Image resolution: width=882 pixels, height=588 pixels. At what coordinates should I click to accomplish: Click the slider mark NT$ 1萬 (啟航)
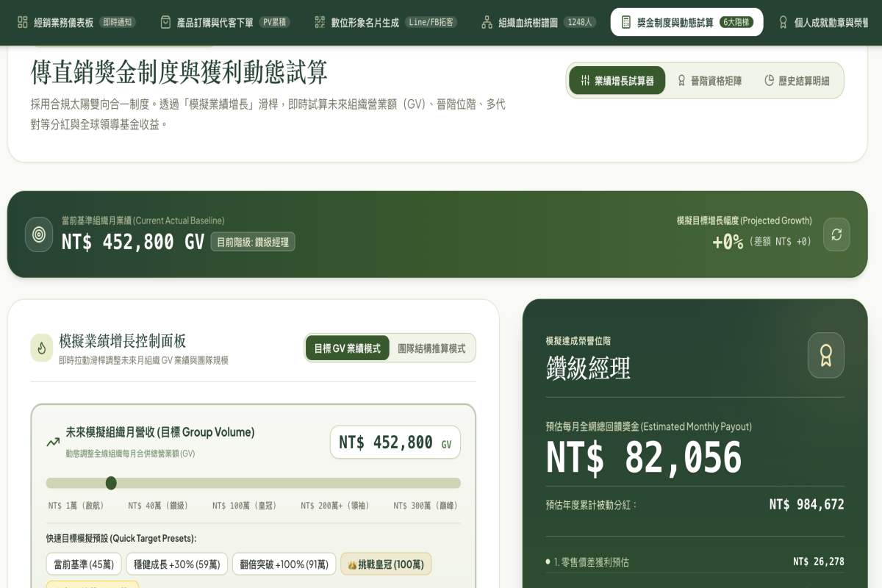pos(76,506)
